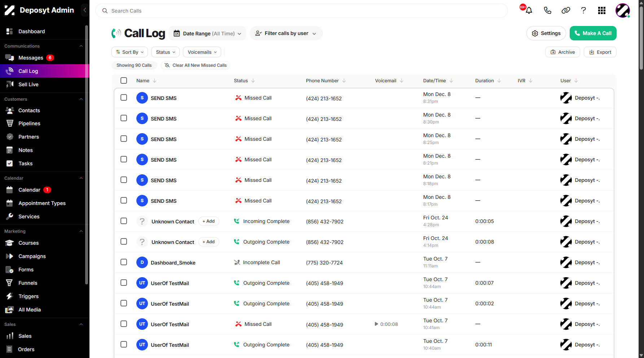Screen dimensions: 644x358
Task: Open the Voicemails filter dropdown
Action: click(202, 52)
